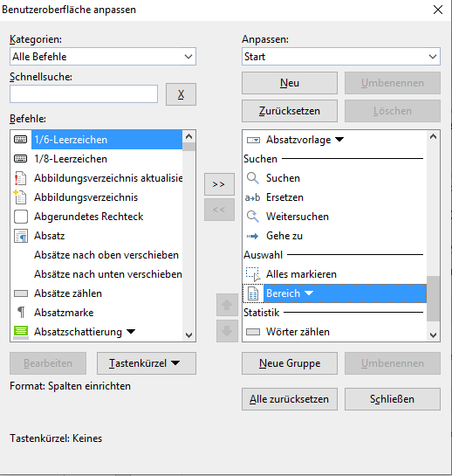Select the Absatz paragraph icon
452x476 pixels.
click(21, 236)
